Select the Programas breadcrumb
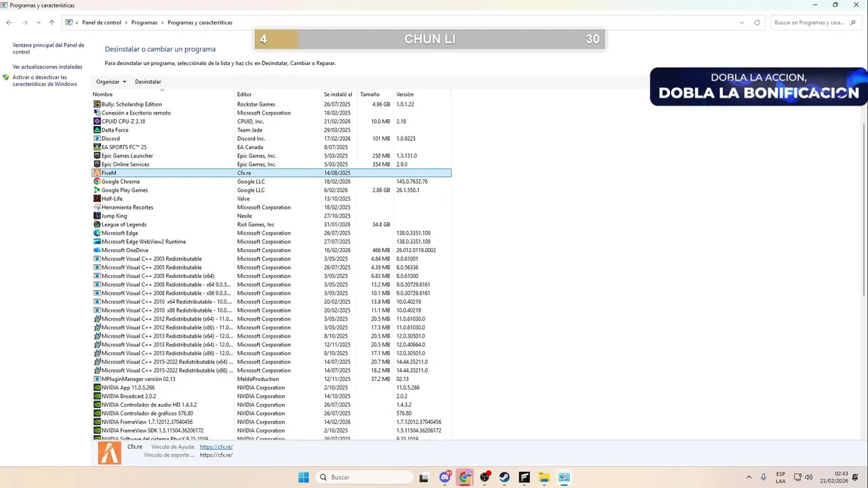Viewport: 868px width, 488px height. click(144, 22)
